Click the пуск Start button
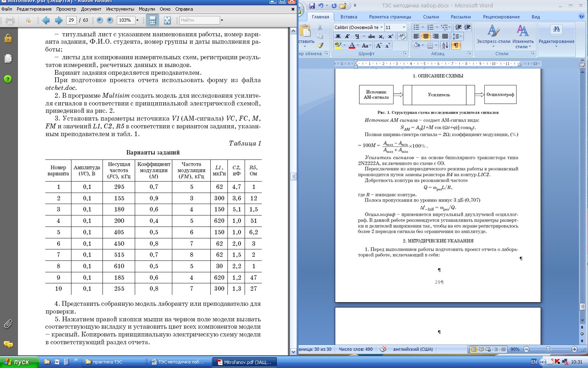The height and width of the screenshot is (368, 588). point(19,362)
